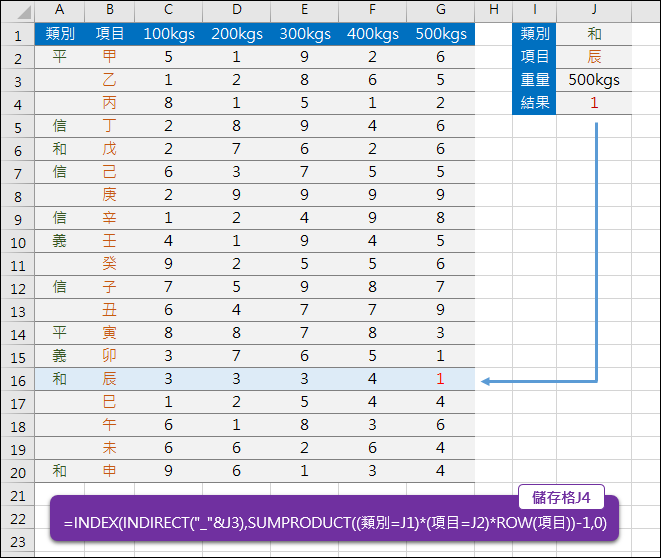661x558 pixels.
Task: Click item 庚 in column B
Action: point(110,194)
